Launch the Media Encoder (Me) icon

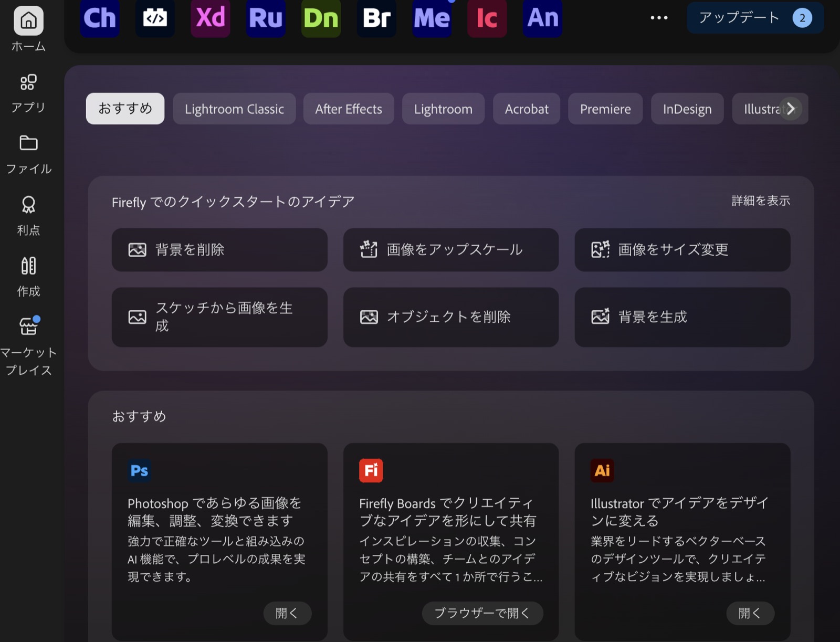432,18
